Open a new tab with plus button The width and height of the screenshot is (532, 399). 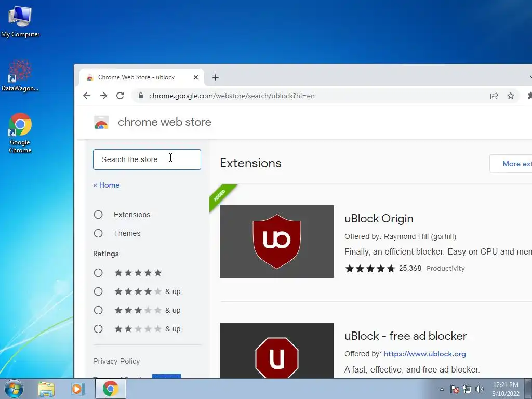click(216, 77)
